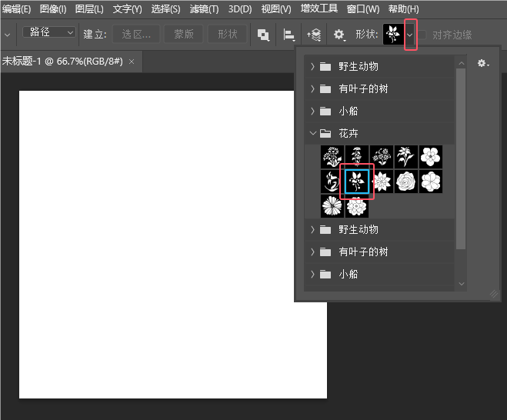Expand the upper 小船 folder chevron

coord(312,112)
